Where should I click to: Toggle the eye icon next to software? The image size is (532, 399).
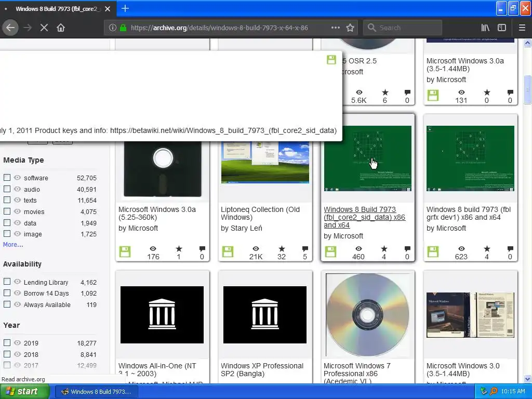pos(17,178)
